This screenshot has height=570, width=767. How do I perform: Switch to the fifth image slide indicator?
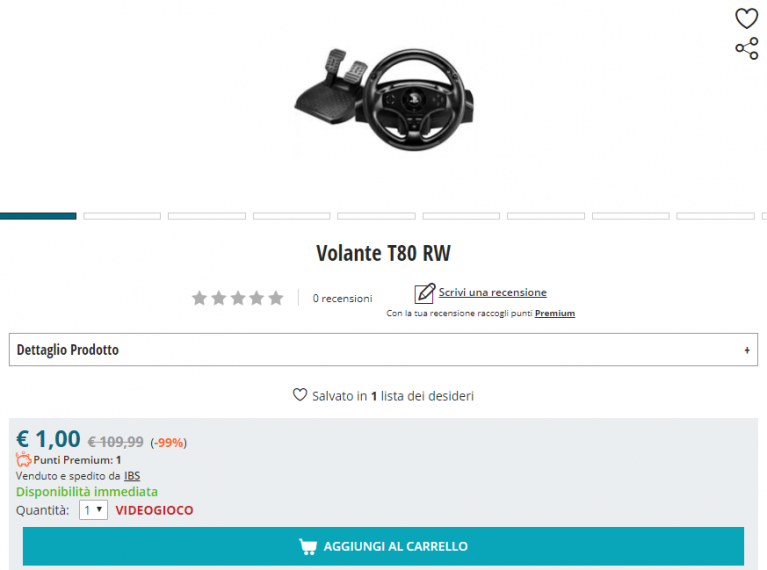tap(376, 216)
